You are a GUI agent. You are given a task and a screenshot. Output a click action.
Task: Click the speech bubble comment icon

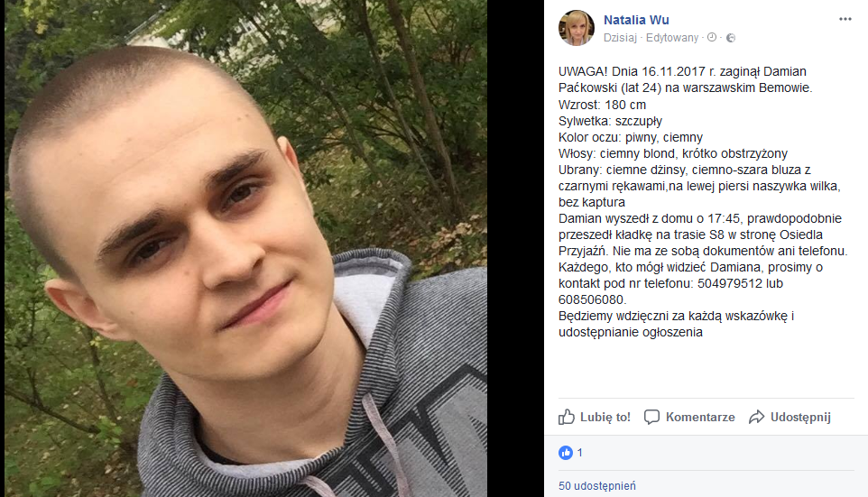pos(651,417)
